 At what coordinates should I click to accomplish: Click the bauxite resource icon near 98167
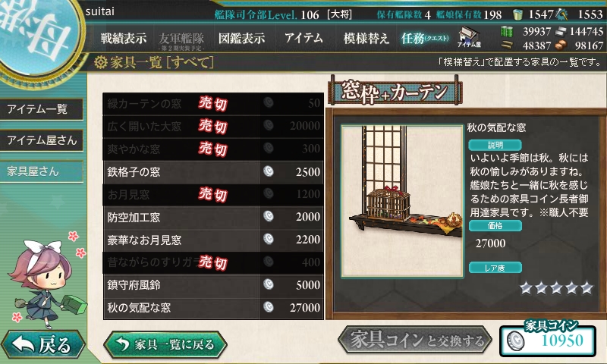(x=561, y=45)
